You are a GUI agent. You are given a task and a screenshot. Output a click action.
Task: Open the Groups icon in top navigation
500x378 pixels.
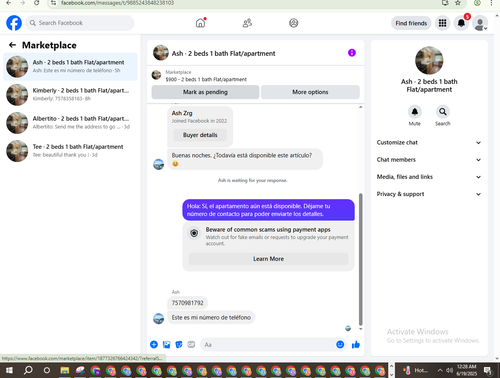coord(294,23)
